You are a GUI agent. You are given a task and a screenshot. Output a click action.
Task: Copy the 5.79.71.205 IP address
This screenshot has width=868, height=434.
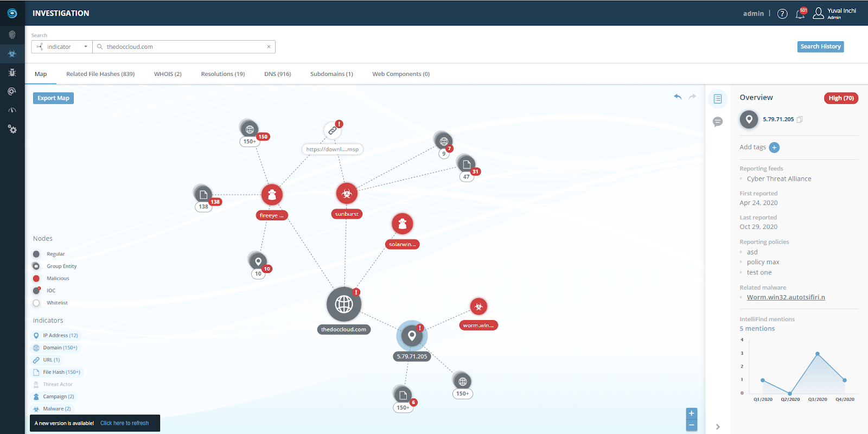pos(800,119)
